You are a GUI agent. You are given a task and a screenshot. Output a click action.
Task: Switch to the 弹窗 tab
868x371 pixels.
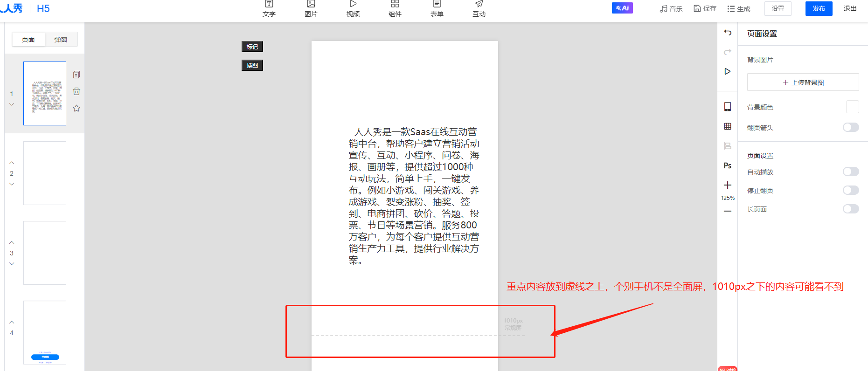pyautogui.click(x=61, y=40)
